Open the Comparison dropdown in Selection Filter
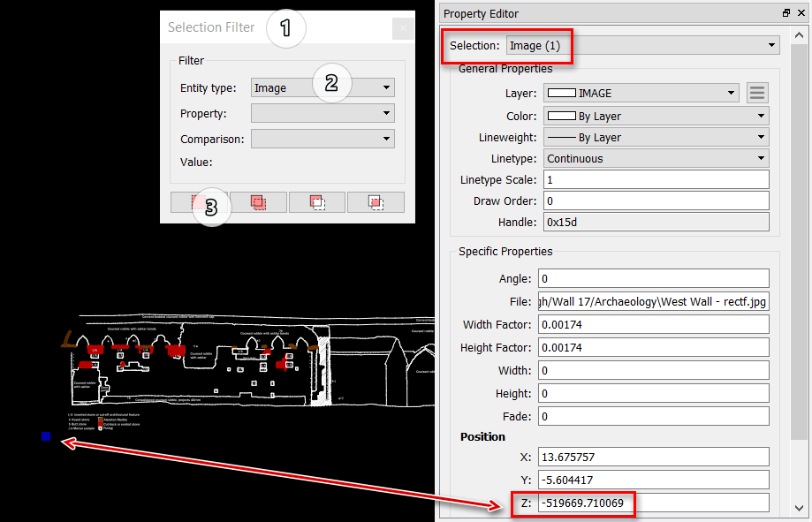The image size is (812, 522). pyautogui.click(x=323, y=139)
